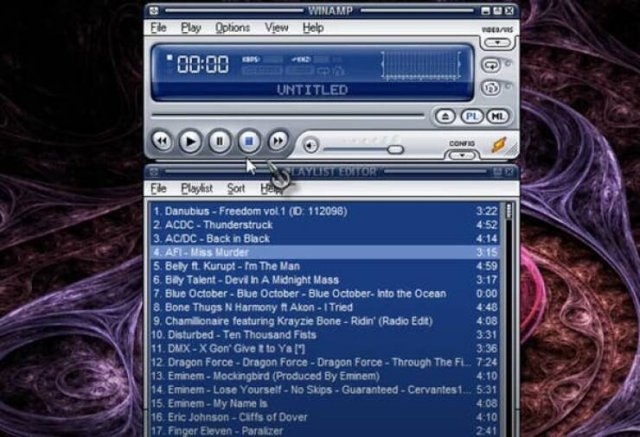This screenshot has width=640, height=437.
Task: Expand the Config drawer arrow
Action: (x=462, y=155)
